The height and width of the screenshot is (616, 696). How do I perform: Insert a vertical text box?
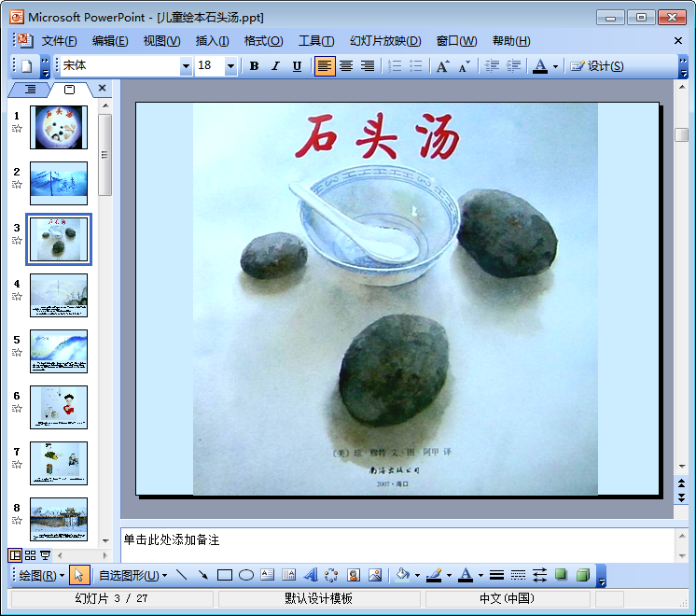pos(288,575)
